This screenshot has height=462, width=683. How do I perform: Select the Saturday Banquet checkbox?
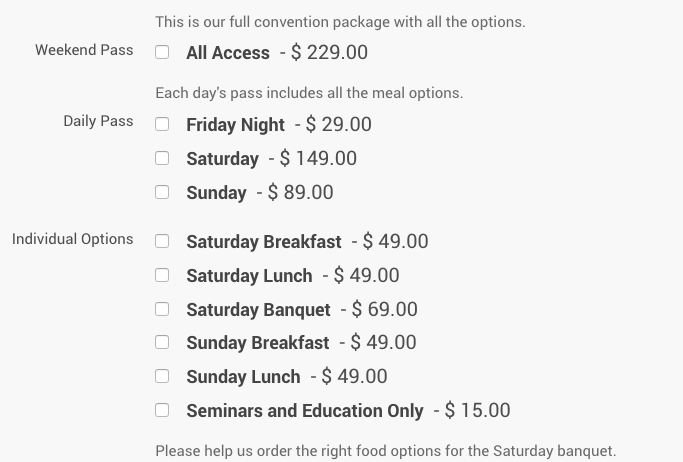pyautogui.click(x=162, y=309)
